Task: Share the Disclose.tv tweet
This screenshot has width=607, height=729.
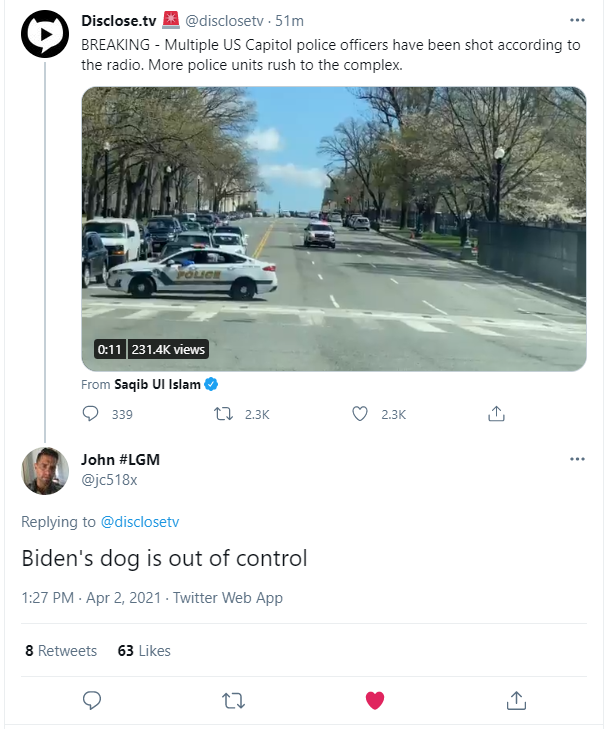Action: (496, 413)
